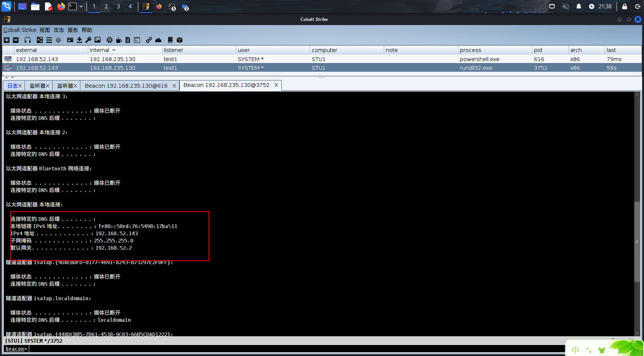Open listeners via the headphones icon
Image resolution: width=644 pixels, height=356 pixels.
click(x=28, y=40)
